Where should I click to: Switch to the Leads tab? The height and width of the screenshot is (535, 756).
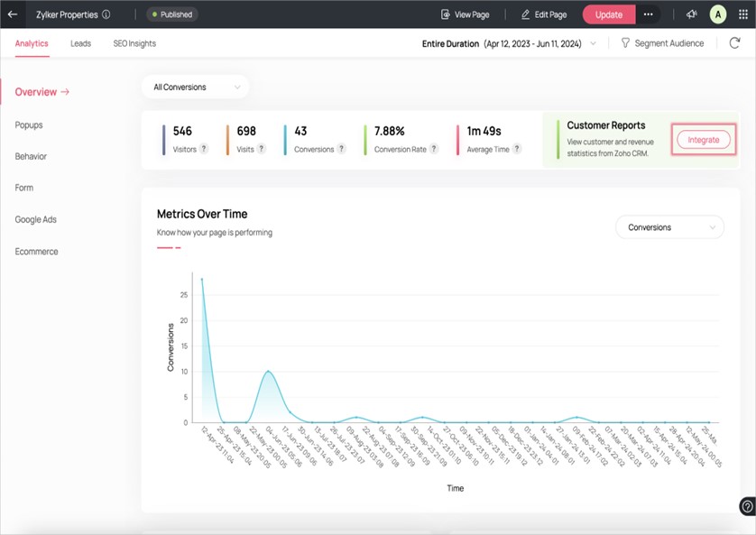click(x=80, y=42)
